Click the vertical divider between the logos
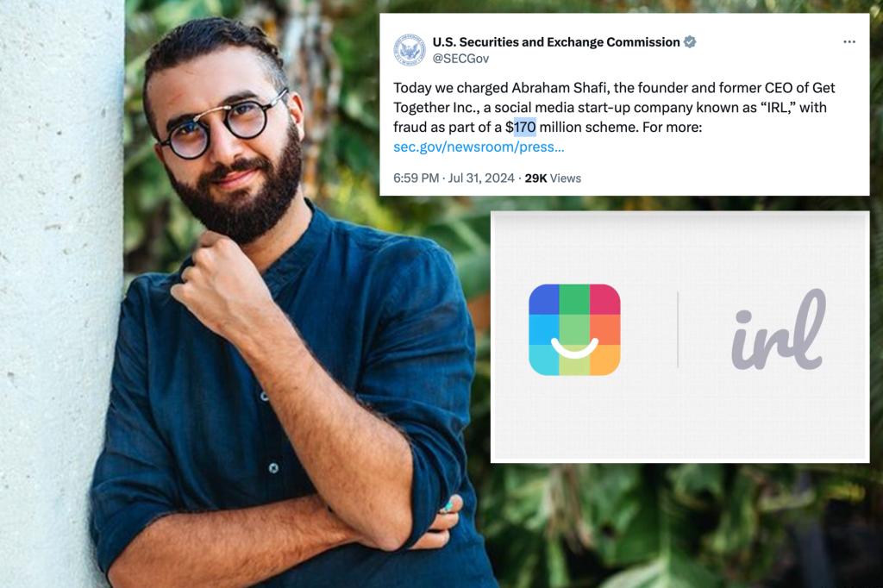The image size is (883, 588). (678, 329)
